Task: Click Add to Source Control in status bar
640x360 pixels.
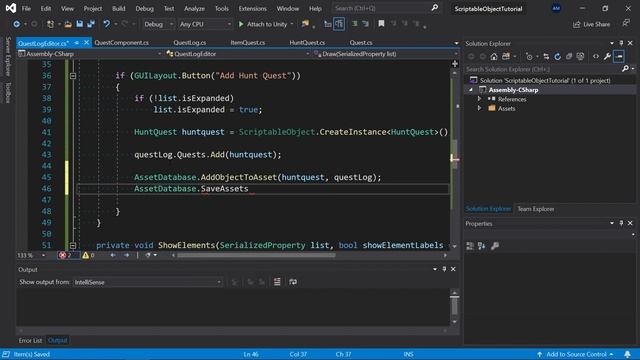Action: pos(576,354)
